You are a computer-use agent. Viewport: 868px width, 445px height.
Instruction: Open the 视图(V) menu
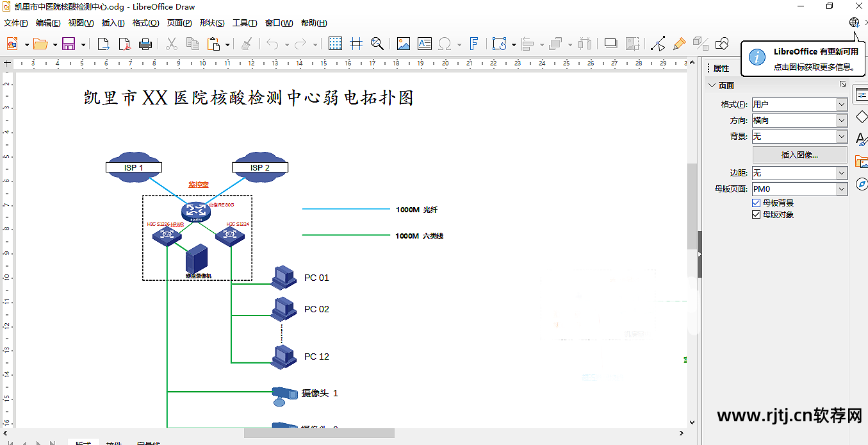point(81,23)
